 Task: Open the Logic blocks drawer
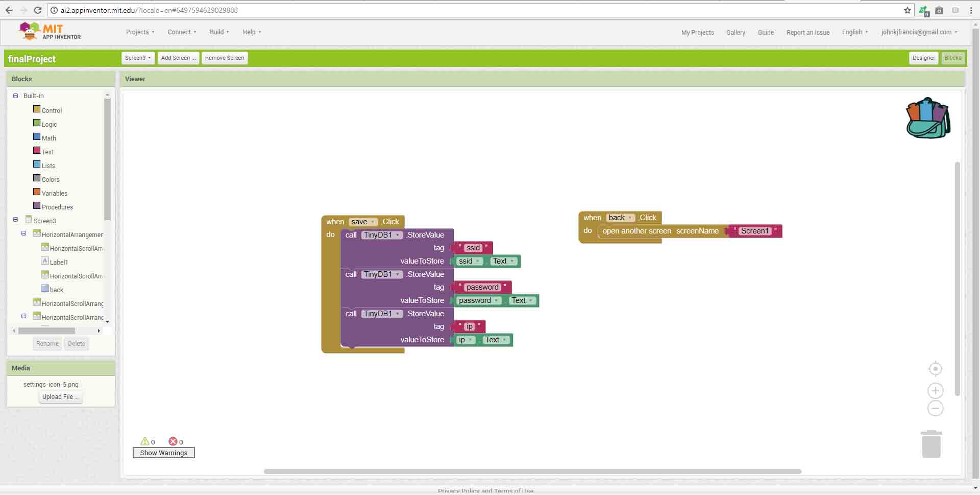pyautogui.click(x=49, y=124)
